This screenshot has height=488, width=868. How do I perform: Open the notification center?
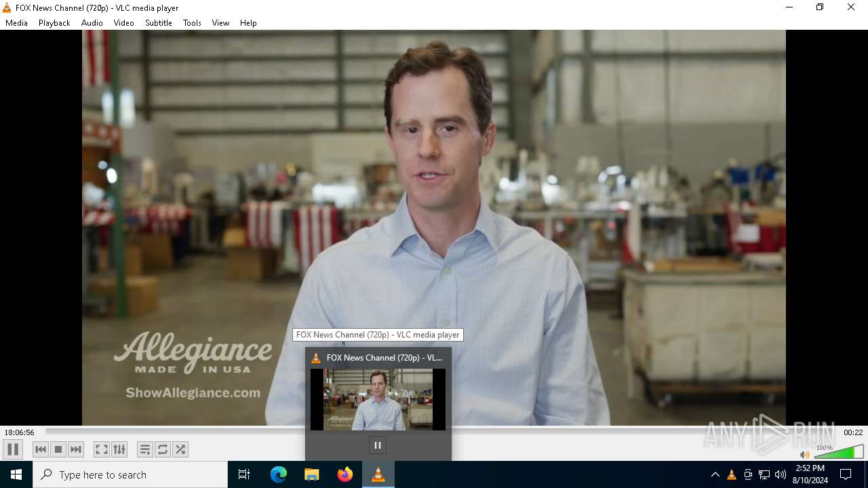point(846,474)
